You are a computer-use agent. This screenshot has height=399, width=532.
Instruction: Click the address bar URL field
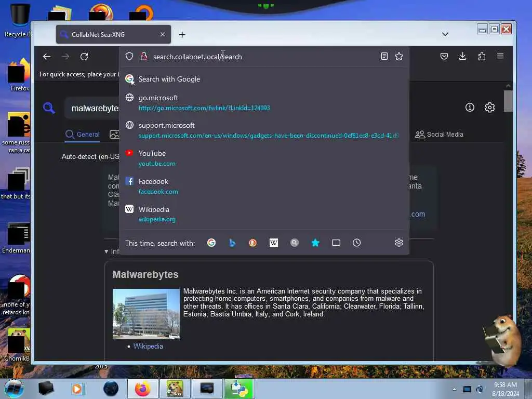[264, 57]
